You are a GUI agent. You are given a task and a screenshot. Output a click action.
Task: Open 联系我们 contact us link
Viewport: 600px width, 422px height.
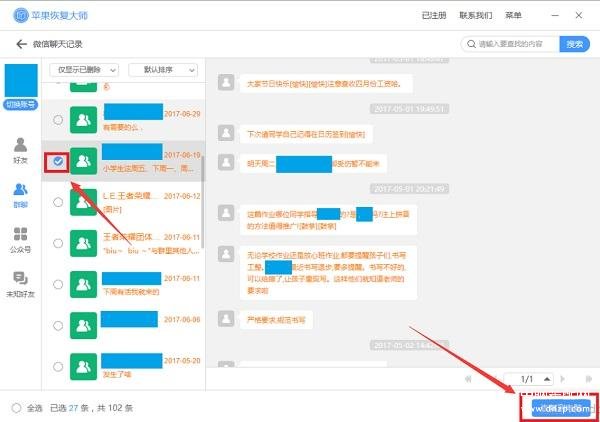[x=476, y=15]
